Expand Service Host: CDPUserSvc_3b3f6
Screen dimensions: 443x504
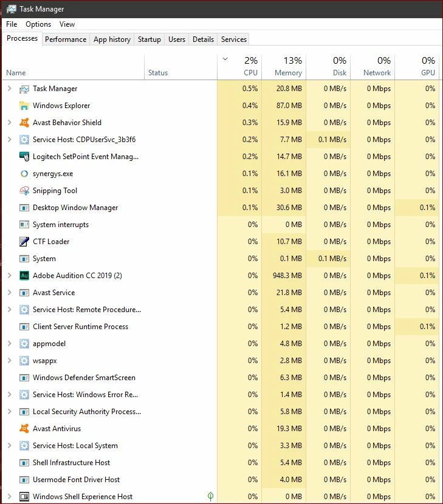10,140
